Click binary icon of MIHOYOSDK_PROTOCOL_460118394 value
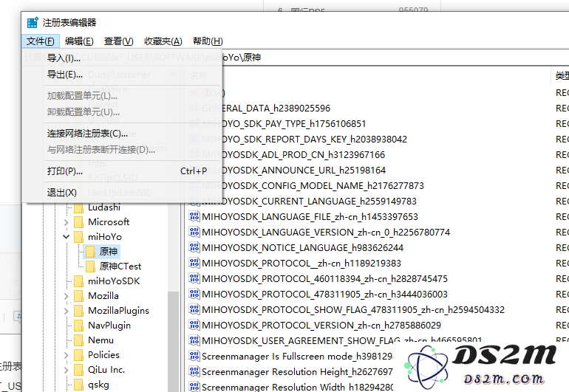 (194, 278)
